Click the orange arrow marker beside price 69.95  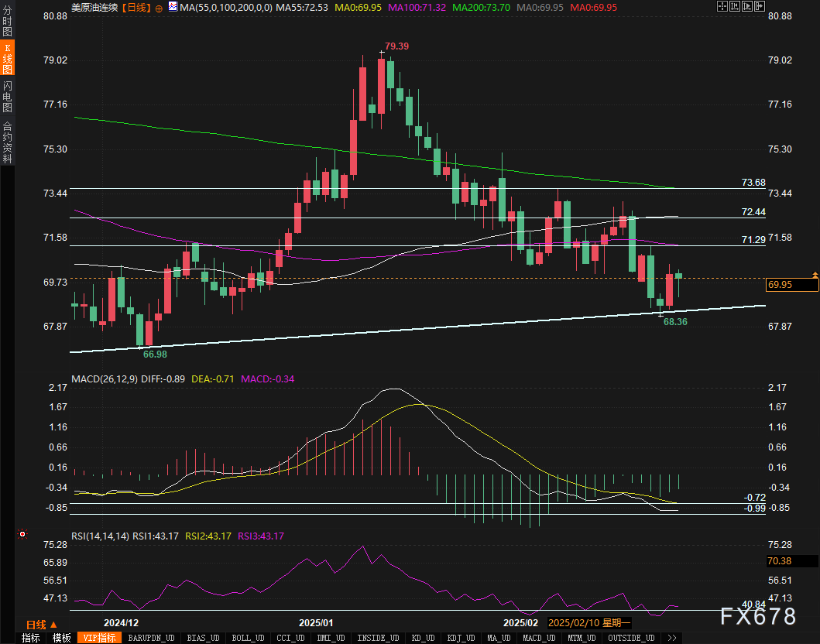point(815,275)
